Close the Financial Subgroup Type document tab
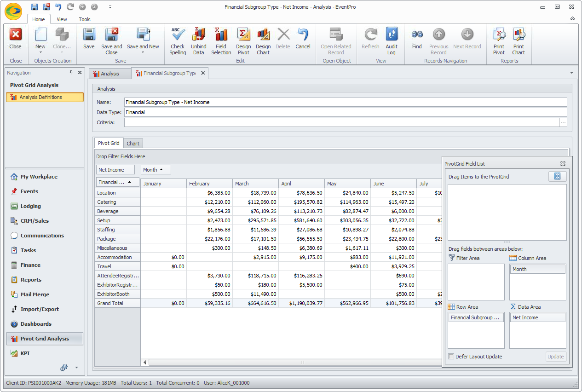The width and height of the screenshot is (582, 392). point(203,73)
